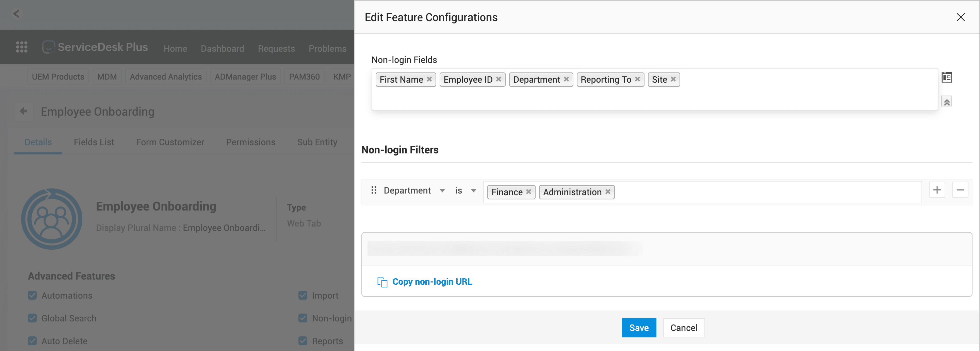
Task: Click the field selector icon beside Non-login Fields
Action: (947, 78)
